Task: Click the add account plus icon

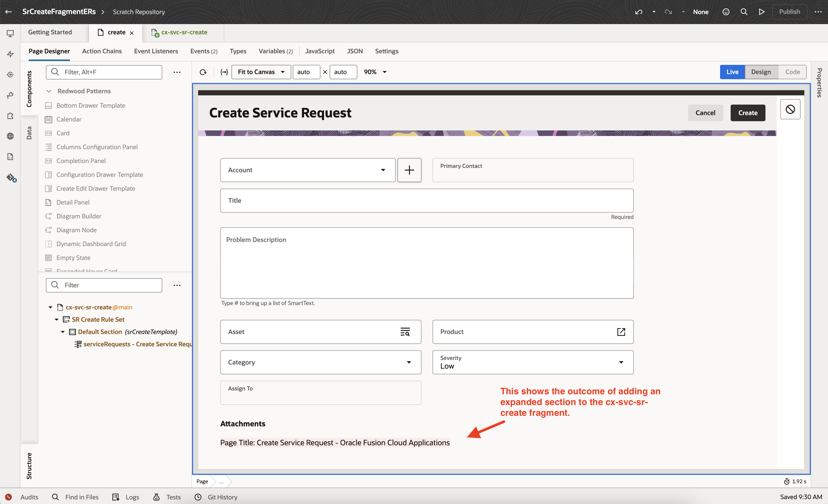Action: pyautogui.click(x=409, y=170)
